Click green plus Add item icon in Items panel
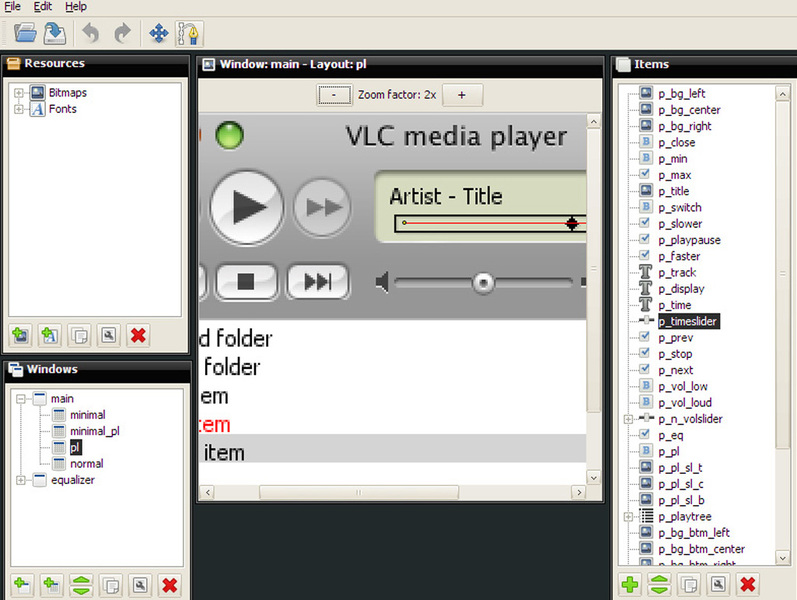Viewport: 797px width, 600px height. tap(630, 584)
